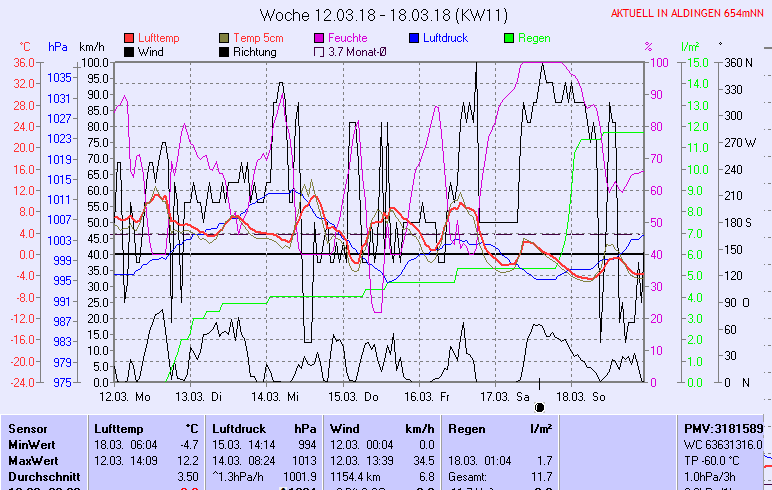Click the green Regen legend swatch
This screenshot has height=490, width=772.
[510, 38]
